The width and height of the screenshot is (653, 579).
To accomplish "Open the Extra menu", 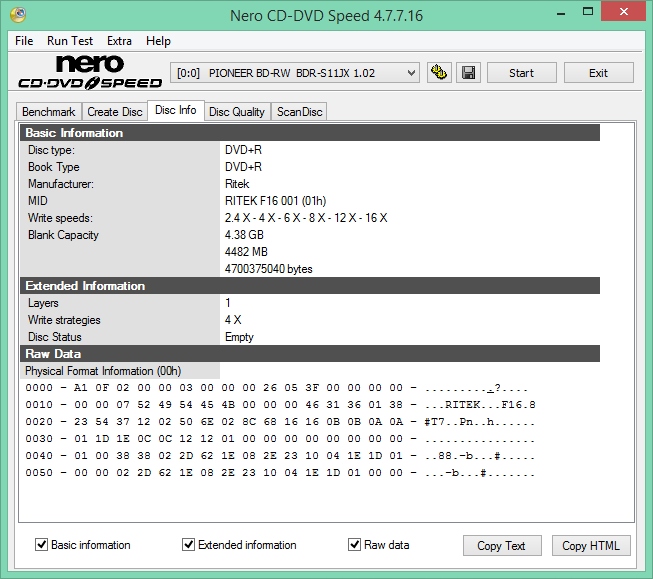I will 119,41.
